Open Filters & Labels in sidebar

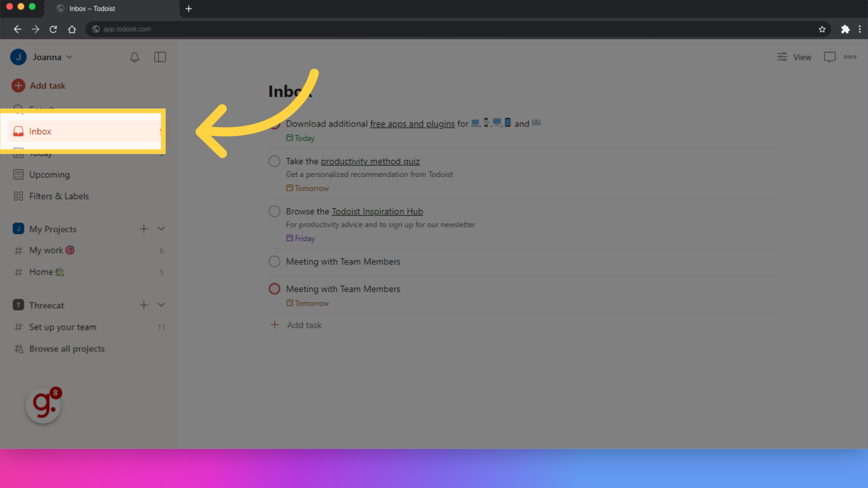(x=59, y=197)
